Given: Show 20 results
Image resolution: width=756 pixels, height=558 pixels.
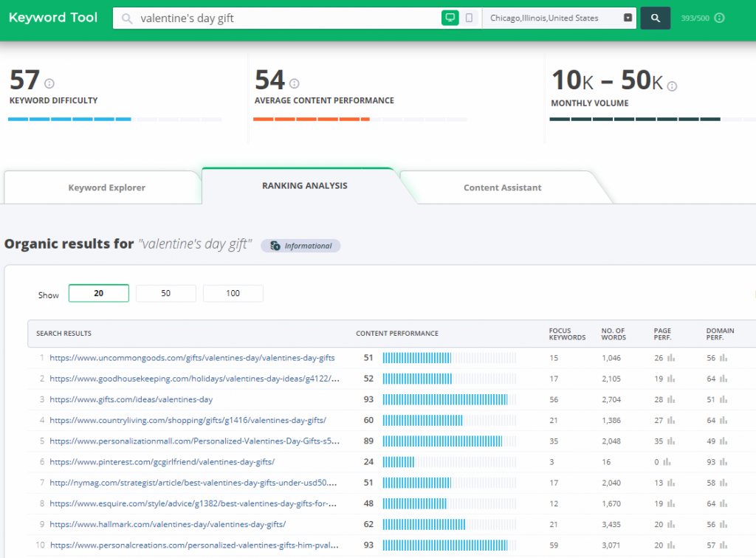Looking at the screenshot, I should 99,293.
